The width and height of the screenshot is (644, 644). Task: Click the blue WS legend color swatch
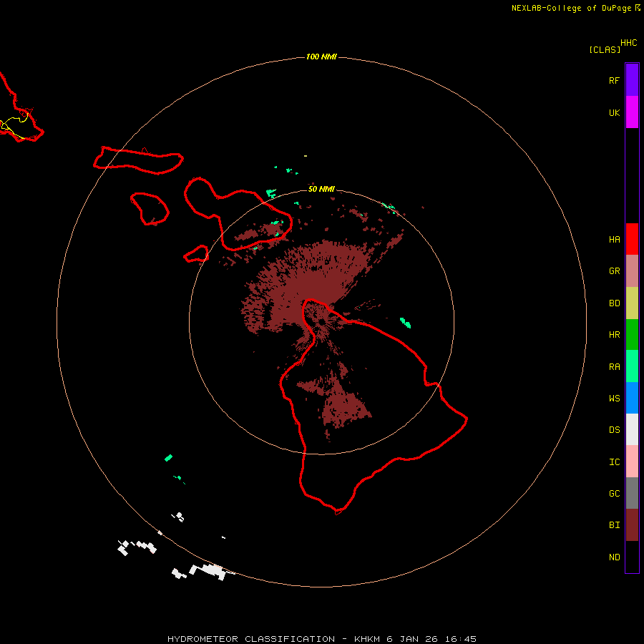coord(632,398)
